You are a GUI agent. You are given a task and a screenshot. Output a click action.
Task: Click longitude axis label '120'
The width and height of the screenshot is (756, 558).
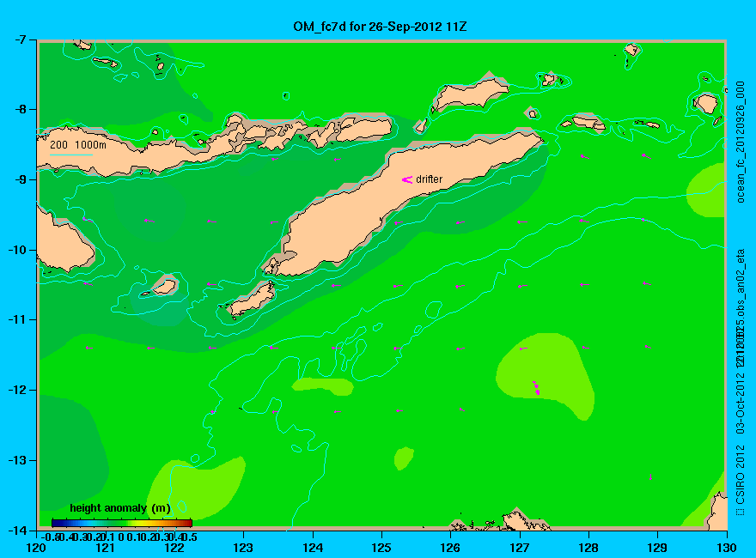36,548
